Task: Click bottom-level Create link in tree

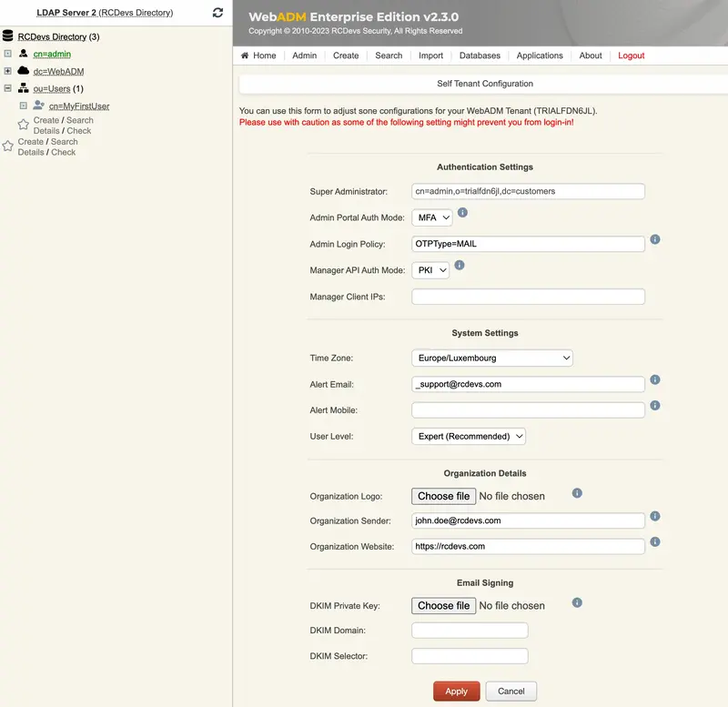Action: pyautogui.click(x=31, y=142)
